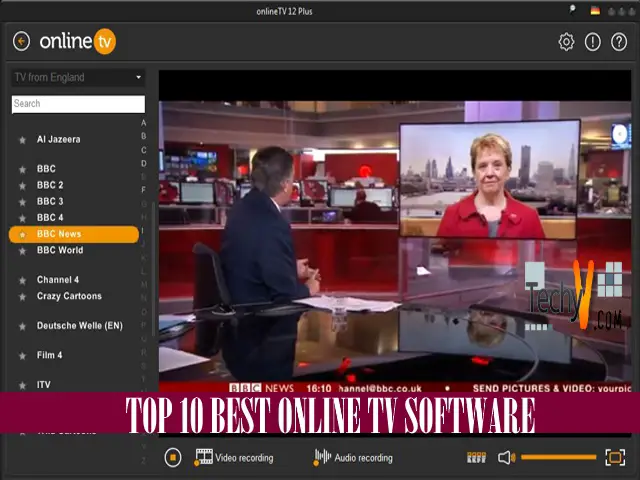Screen dimensions: 640x480
Task: Toggle favorite star for Deutsche Welle (EN)
Action: pyautogui.click(x=22, y=326)
